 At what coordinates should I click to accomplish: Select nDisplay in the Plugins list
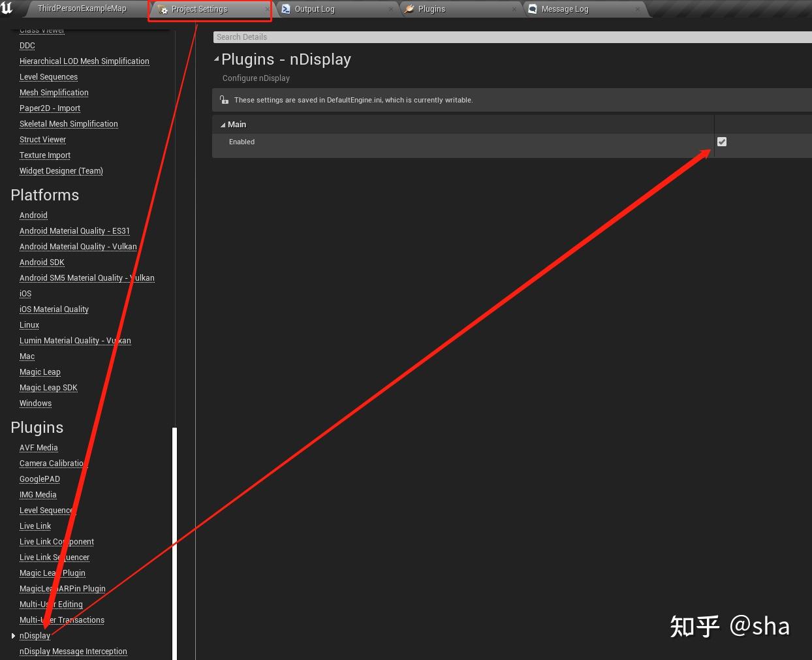click(35, 636)
